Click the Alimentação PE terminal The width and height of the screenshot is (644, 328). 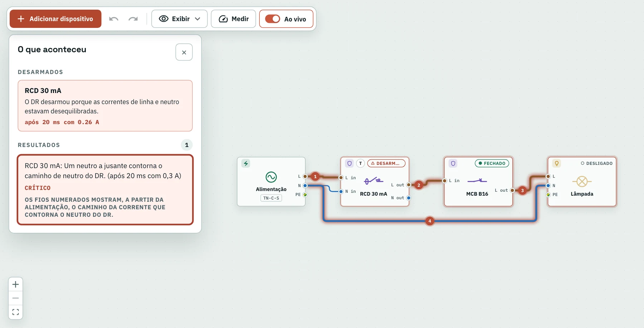point(305,195)
